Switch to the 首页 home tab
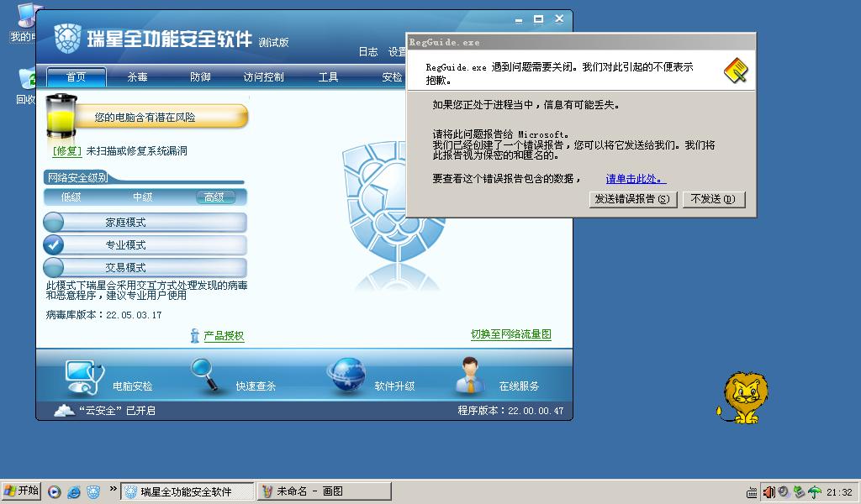The width and height of the screenshot is (861, 504). coord(77,76)
